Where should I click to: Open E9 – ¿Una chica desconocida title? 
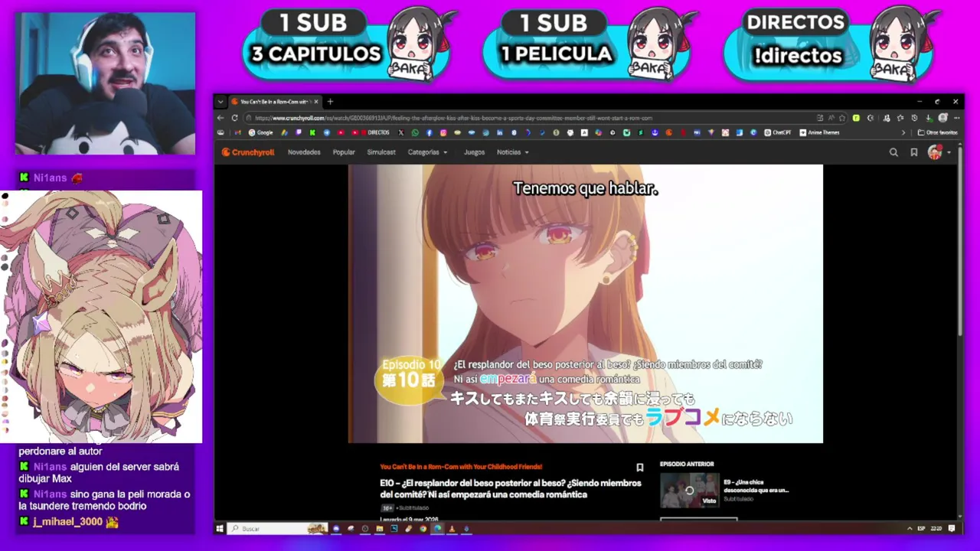click(x=756, y=486)
